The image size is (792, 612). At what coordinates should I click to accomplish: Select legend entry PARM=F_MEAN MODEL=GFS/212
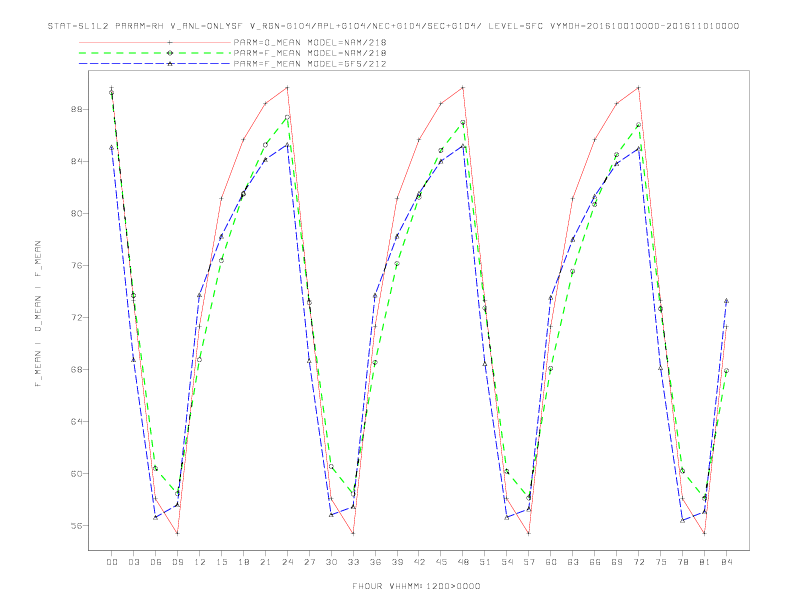(310, 64)
